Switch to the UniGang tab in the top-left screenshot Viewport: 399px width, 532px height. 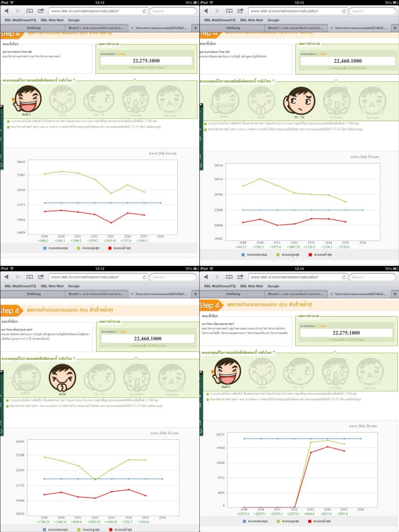pos(34,28)
